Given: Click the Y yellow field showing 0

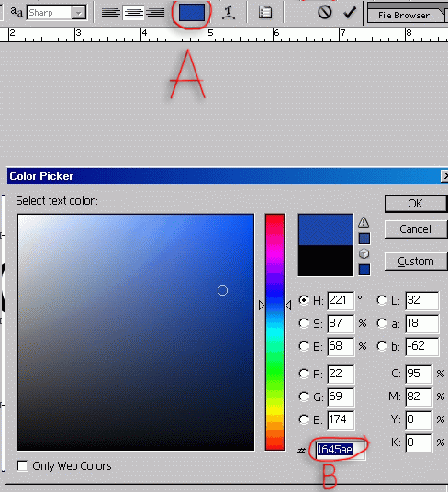Looking at the screenshot, I should point(419,419).
